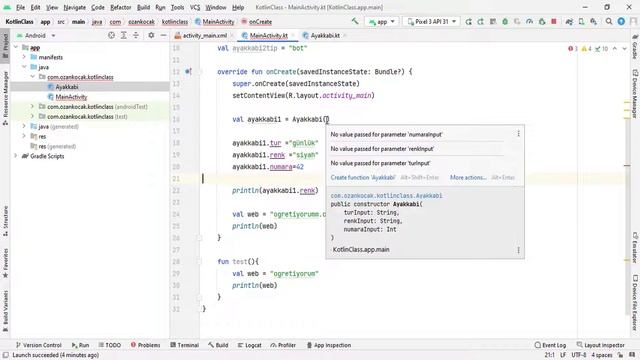Select MainActivity in project tree
The image size is (640, 360).
tap(71, 97)
